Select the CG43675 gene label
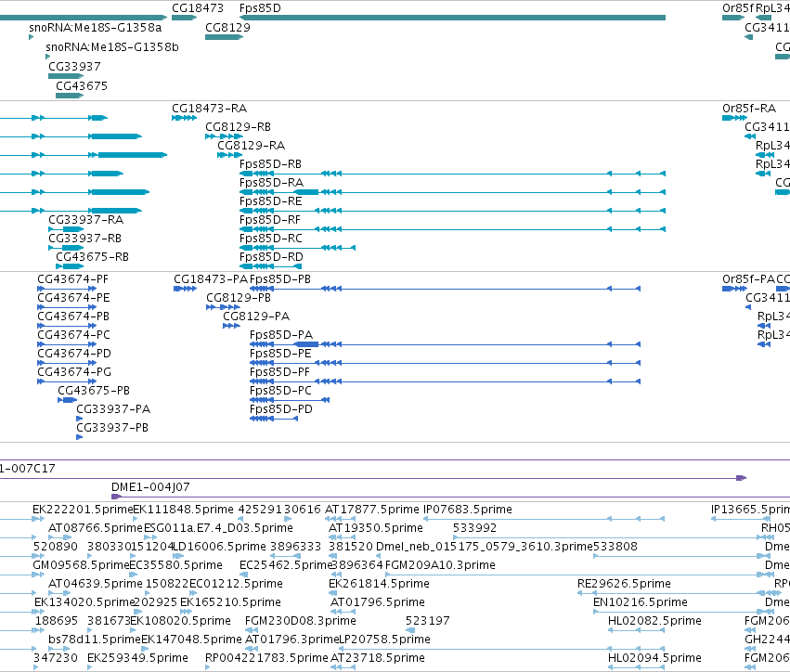The width and height of the screenshot is (790, 672). point(82,85)
